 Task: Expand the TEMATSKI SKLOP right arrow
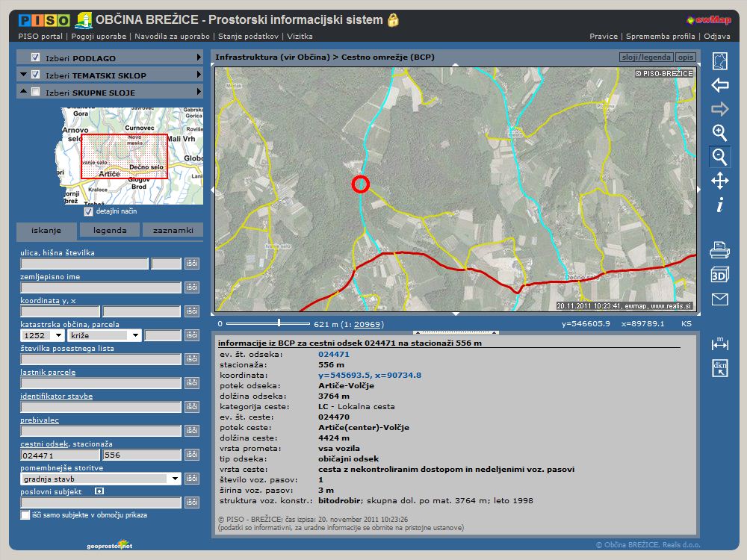pyautogui.click(x=199, y=75)
